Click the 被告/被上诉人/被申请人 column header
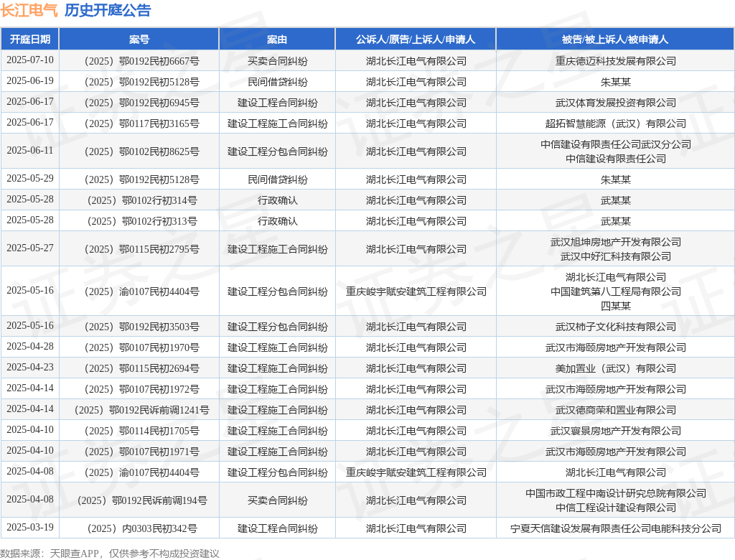This screenshot has height=560, width=735. point(615,39)
